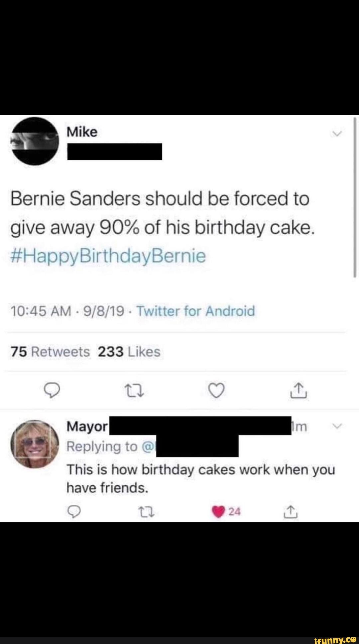The width and height of the screenshot is (359, 644).
Task: Open the reply icon on Mike's tweet
Action: click(52, 391)
